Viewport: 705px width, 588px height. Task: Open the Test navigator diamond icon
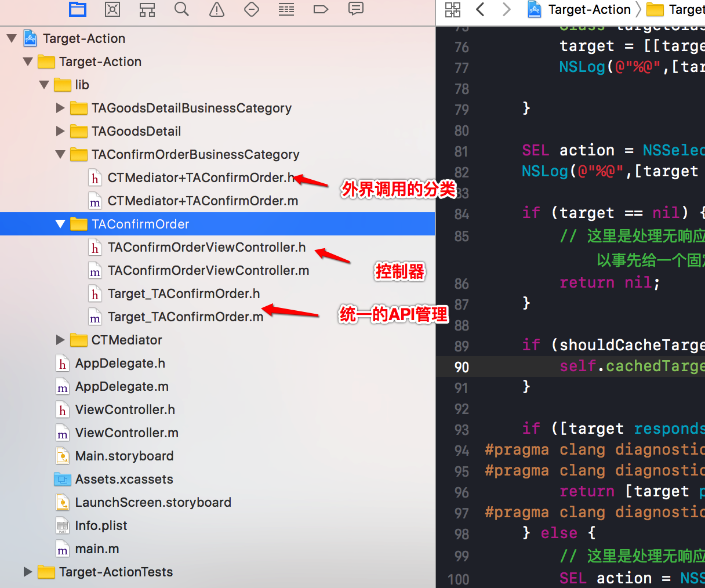[x=252, y=9]
